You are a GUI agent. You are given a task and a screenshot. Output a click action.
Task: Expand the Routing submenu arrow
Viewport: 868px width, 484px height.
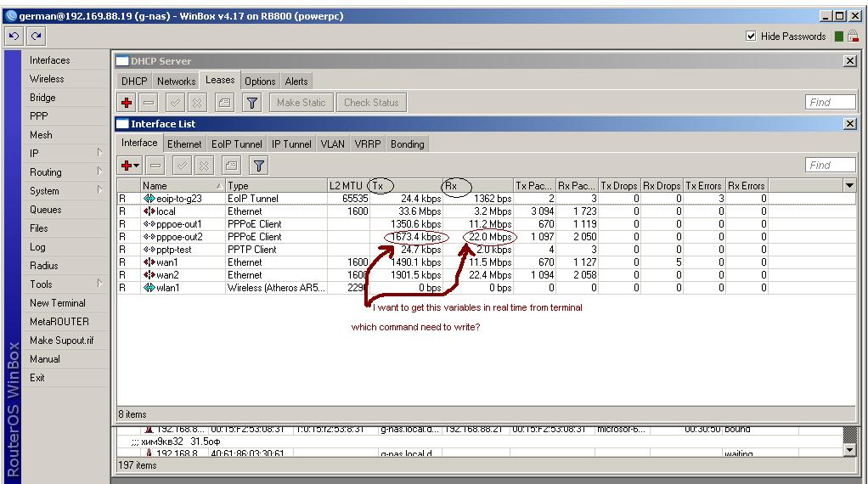point(99,172)
